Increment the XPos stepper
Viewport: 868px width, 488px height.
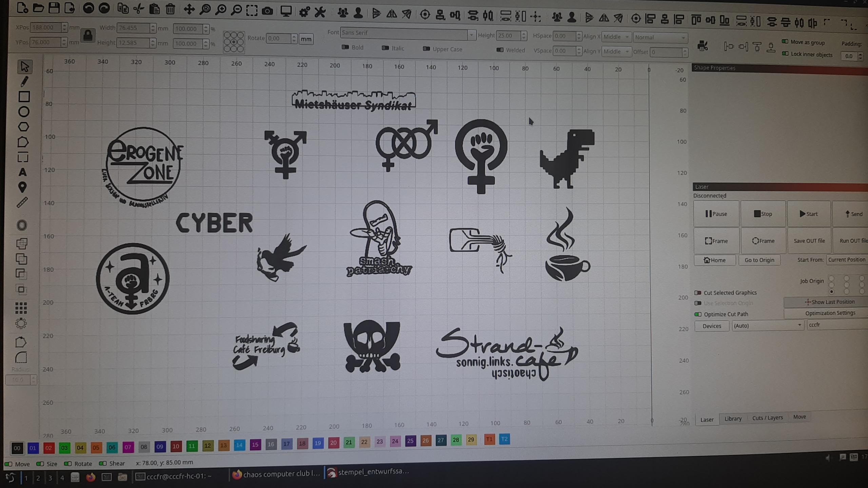click(64, 25)
